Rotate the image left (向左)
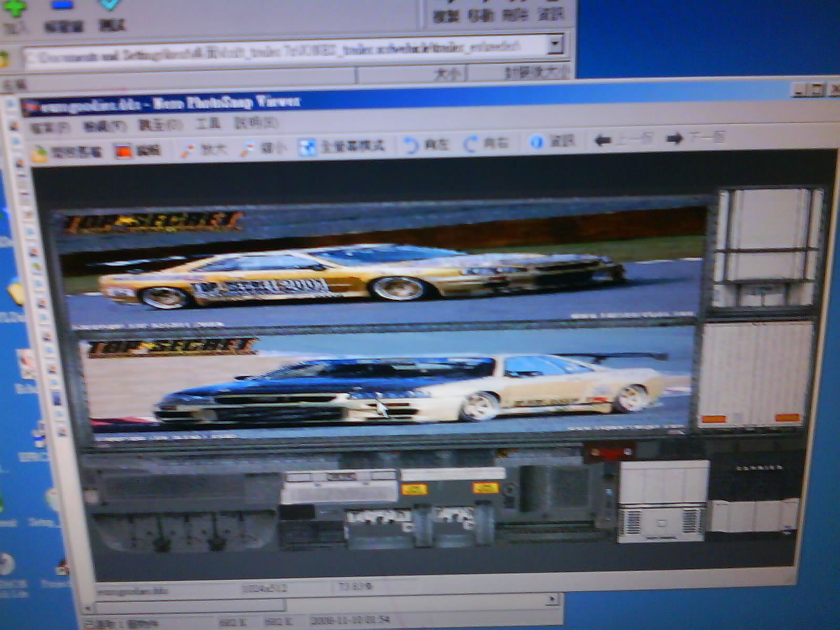840x630 pixels. pyautogui.click(x=426, y=144)
